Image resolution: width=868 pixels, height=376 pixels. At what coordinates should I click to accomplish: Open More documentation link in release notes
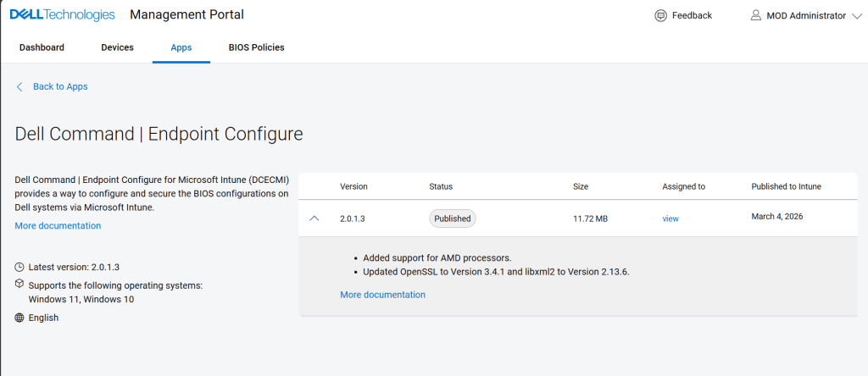click(x=382, y=295)
